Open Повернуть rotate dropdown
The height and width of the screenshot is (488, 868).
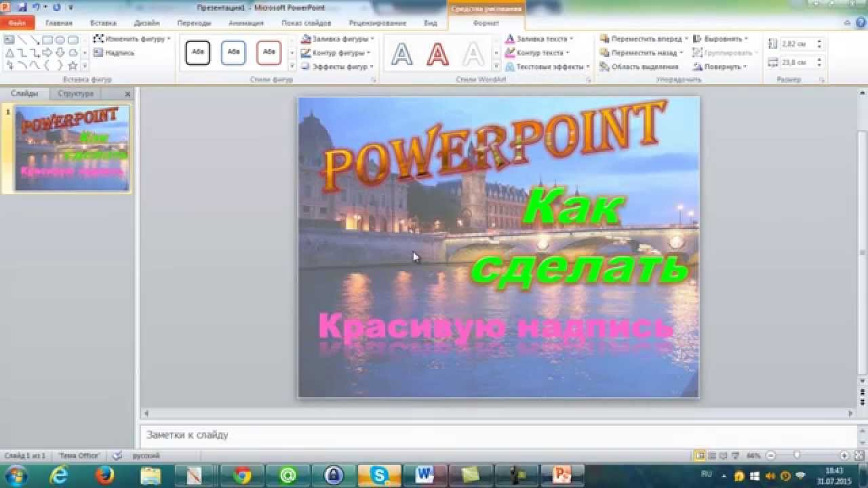click(719, 66)
